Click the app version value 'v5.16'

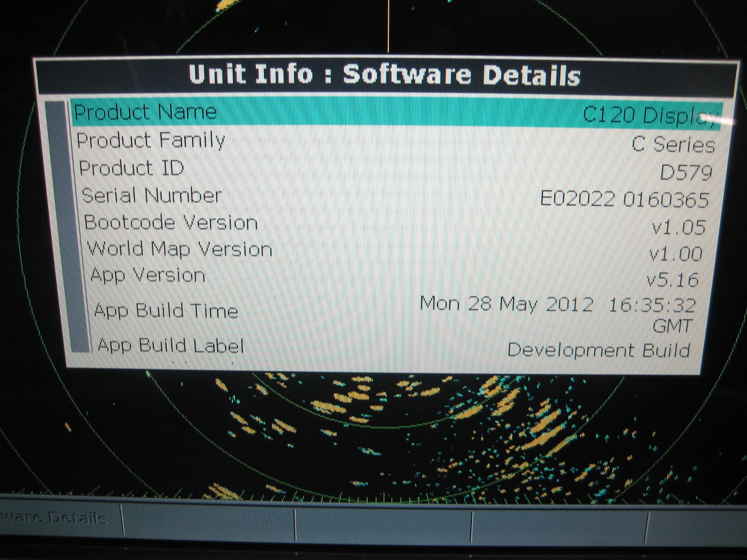point(672,280)
